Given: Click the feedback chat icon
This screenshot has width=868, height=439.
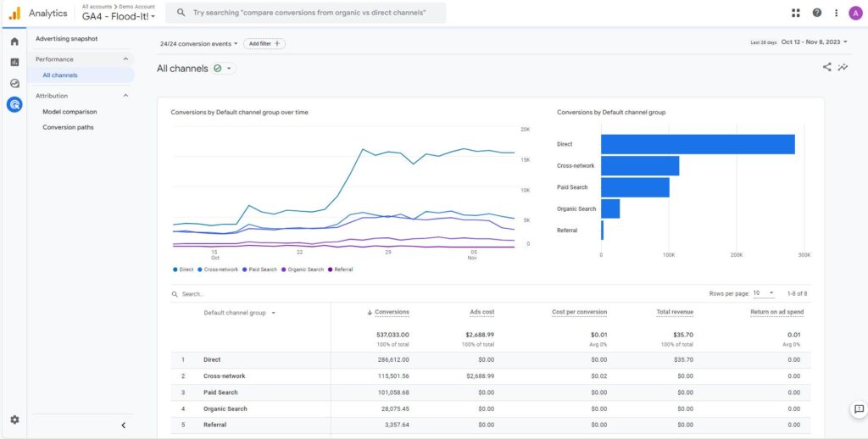Looking at the screenshot, I should 859,409.
